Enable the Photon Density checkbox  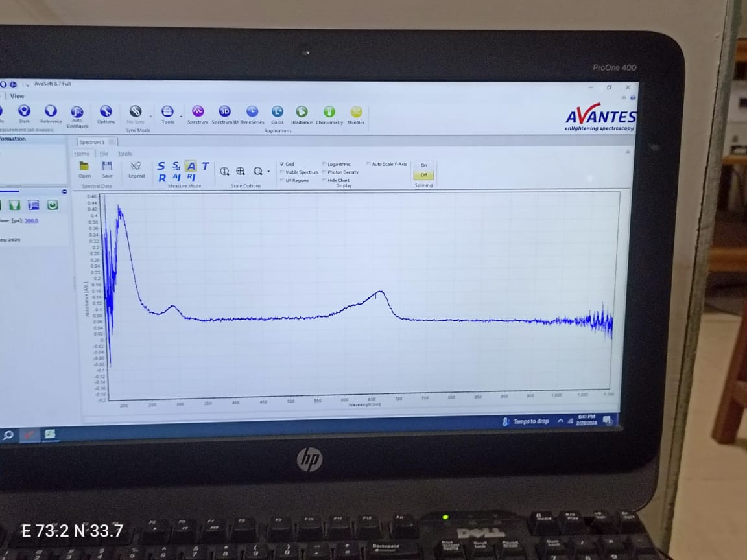point(324,172)
